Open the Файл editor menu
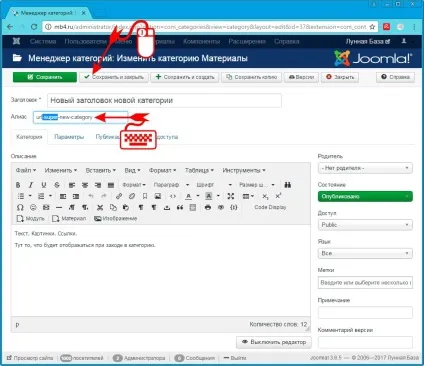Viewport: 424px width, 366px height. pos(26,170)
